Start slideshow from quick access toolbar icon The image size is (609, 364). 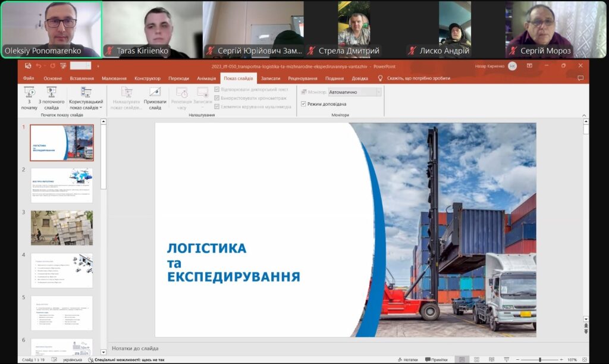click(x=63, y=66)
